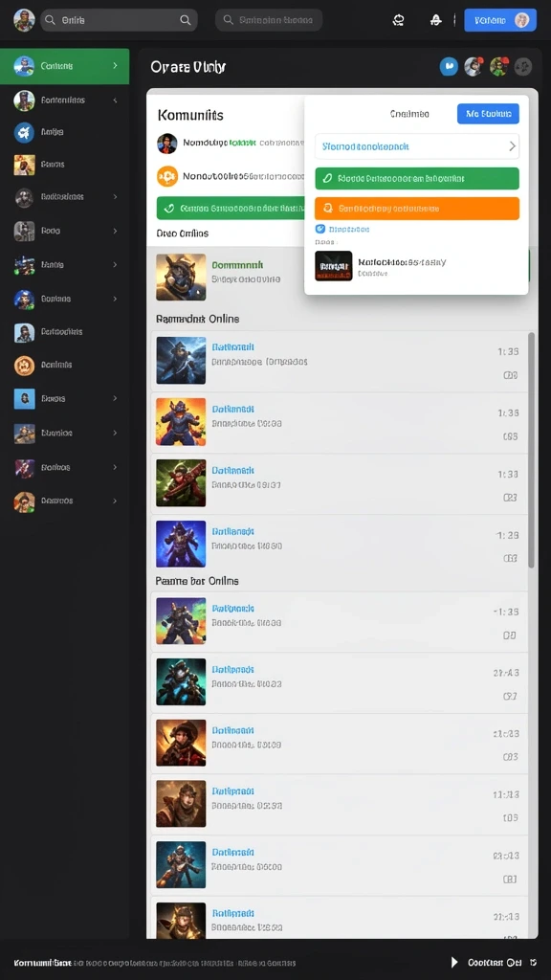Image resolution: width=551 pixels, height=980 pixels.
Task: Expand the chevron next to the grey helmeted avatar sidebar item
Action: [x=115, y=196]
